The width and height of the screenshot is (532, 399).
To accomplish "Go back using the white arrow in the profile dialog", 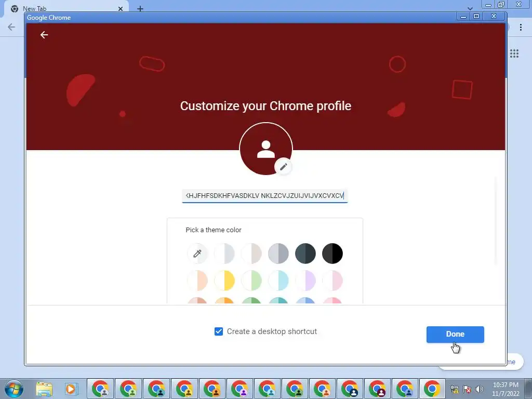I will (x=44, y=35).
